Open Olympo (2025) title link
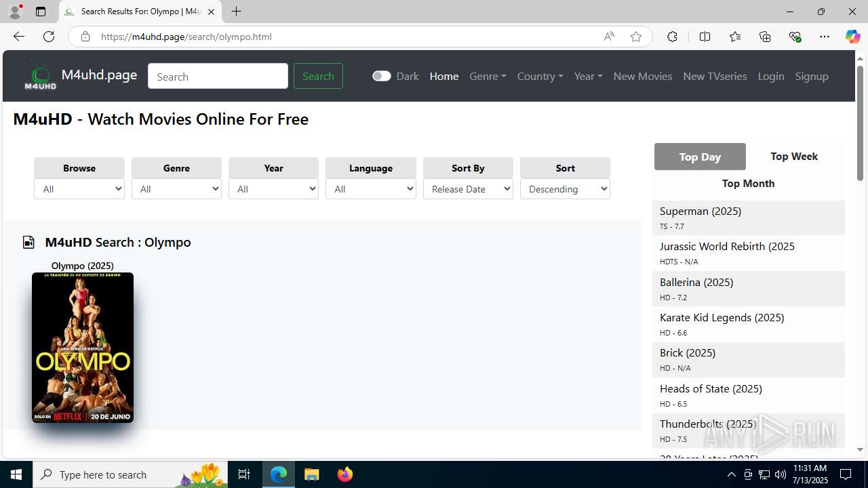Image resolution: width=868 pixels, height=488 pixels. [83, 266]
